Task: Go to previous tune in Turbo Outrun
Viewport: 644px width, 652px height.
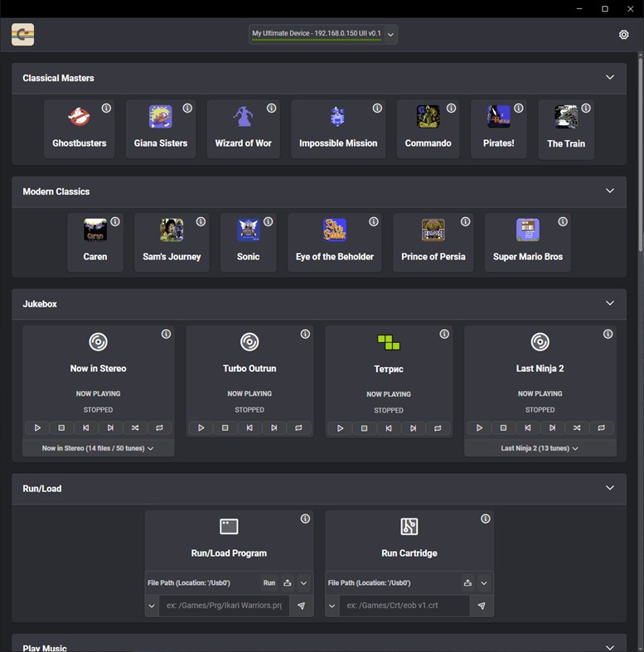Action: point(249,427)
